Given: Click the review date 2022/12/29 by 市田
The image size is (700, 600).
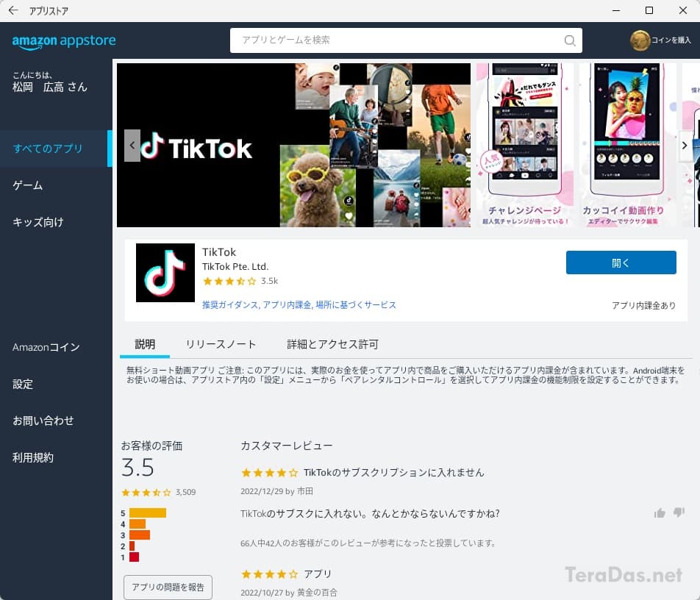Looking at the screenshot, I should [x=276, y=491].
